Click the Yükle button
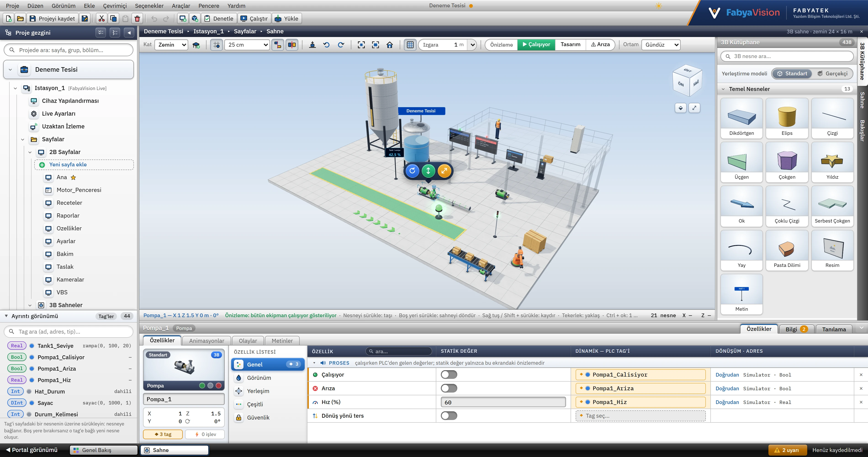The image size is (868, 457). [x=287, y=19]
